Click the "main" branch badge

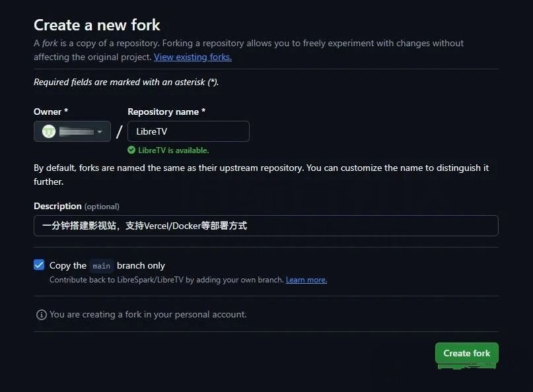click(x=101, y=266)
